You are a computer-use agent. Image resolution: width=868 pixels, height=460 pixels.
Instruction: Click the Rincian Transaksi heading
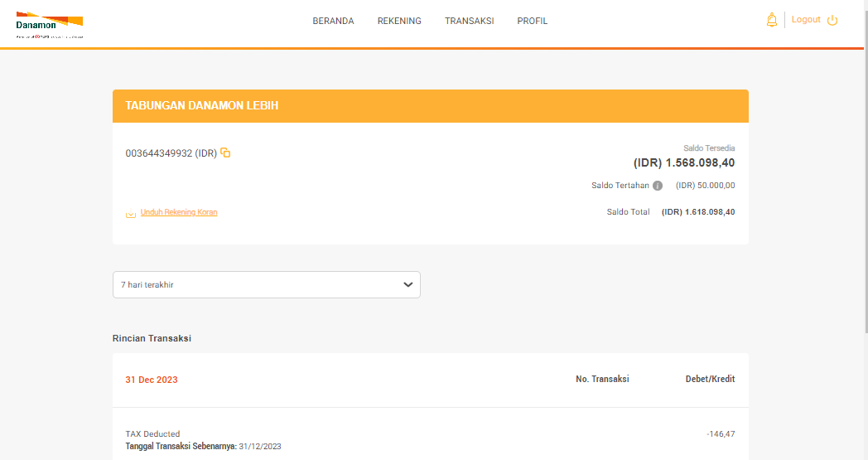click(152, 338)
